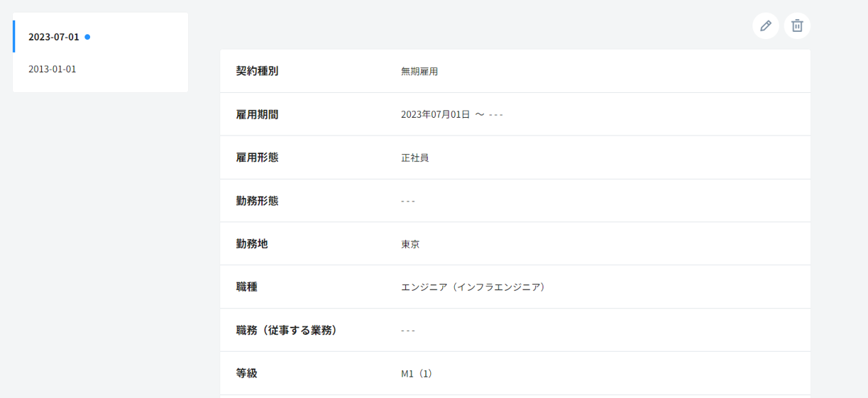
Task: Click the M1（1） grade value
Action: (417, 373)
